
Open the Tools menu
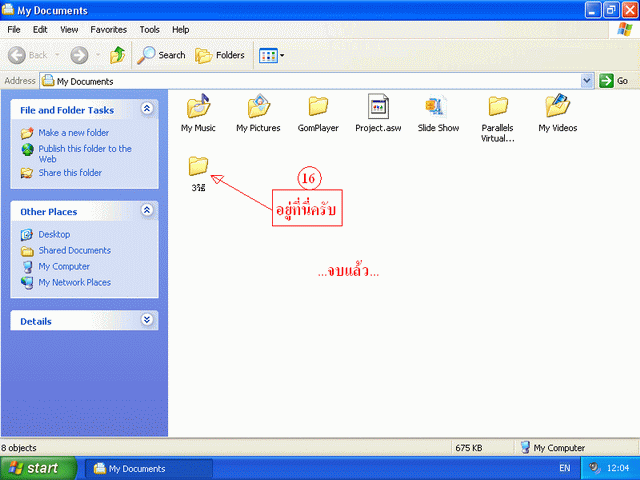click(149, 30)
